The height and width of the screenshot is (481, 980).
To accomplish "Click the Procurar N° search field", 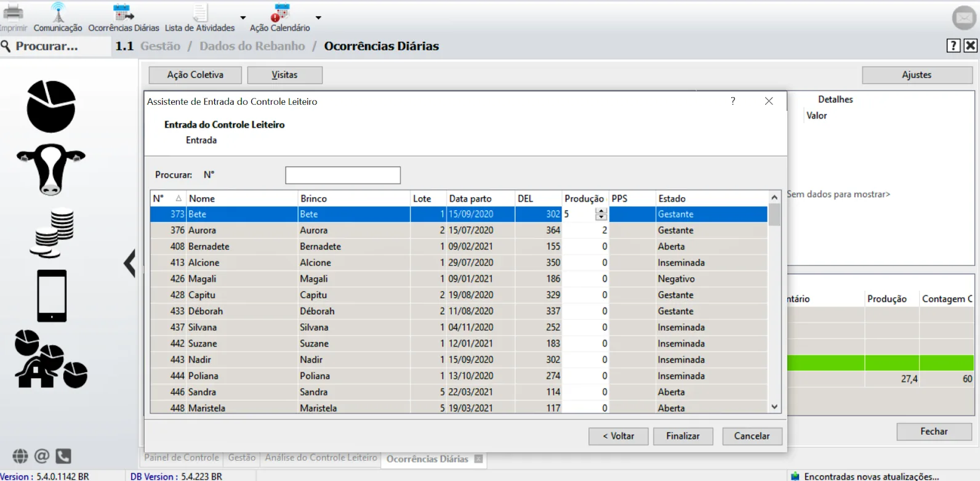I will tap(343, 175).
